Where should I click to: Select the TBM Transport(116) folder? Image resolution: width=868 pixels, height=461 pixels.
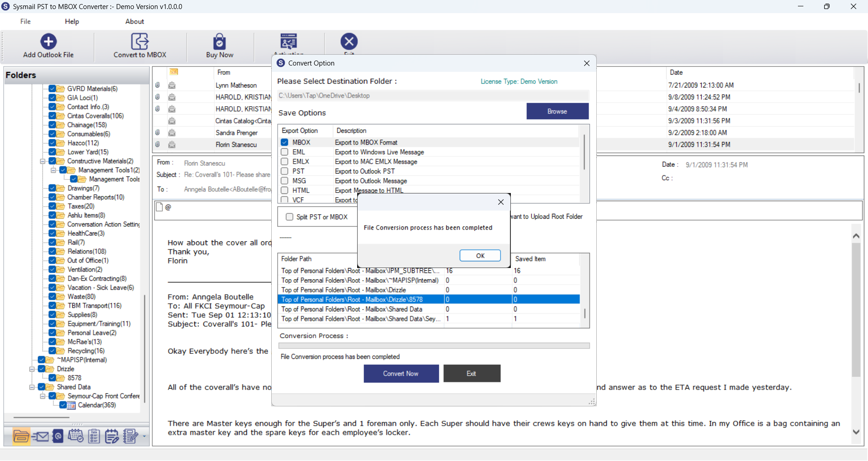pos(94,306)
